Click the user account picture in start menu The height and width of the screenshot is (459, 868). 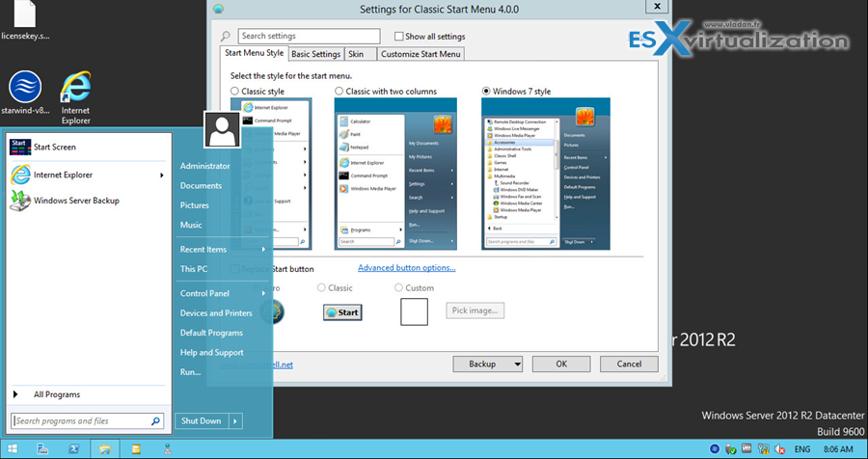(222, 129)
